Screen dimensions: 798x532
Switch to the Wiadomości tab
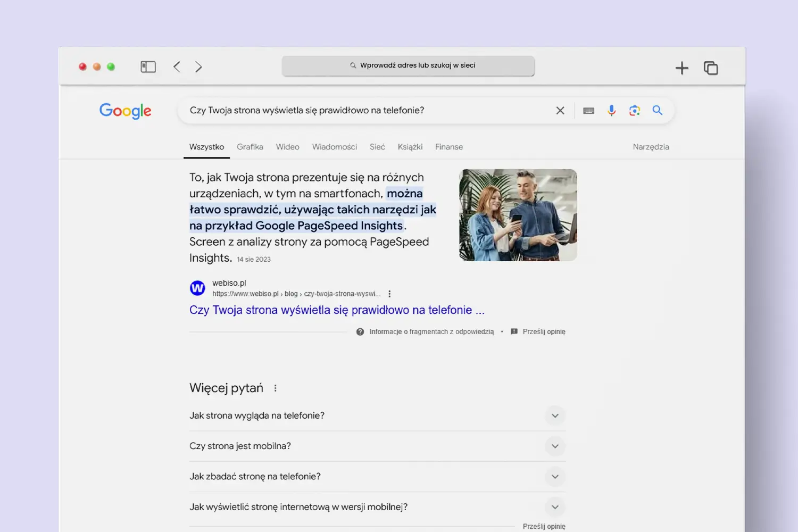[334, 147]
